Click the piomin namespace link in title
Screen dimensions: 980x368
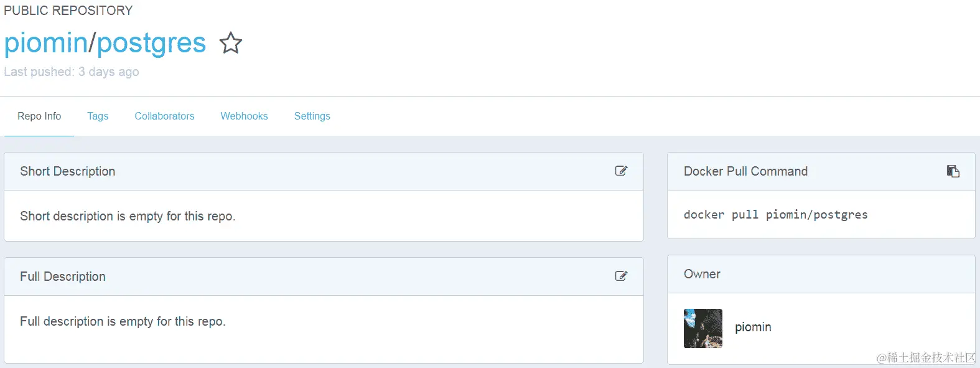coord(45,43)
